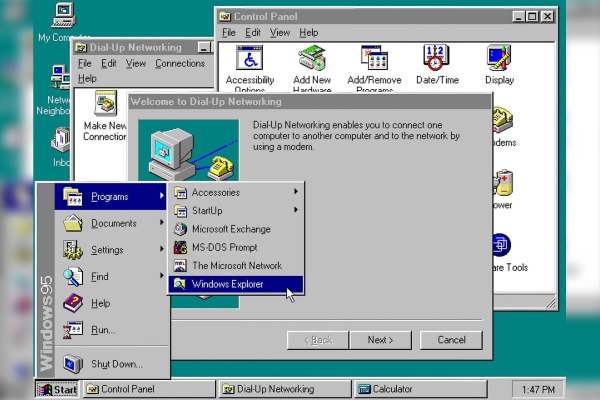Choose Run... in Start menu
The width and height of the screenshot is (600, 400).
(111, 330)
